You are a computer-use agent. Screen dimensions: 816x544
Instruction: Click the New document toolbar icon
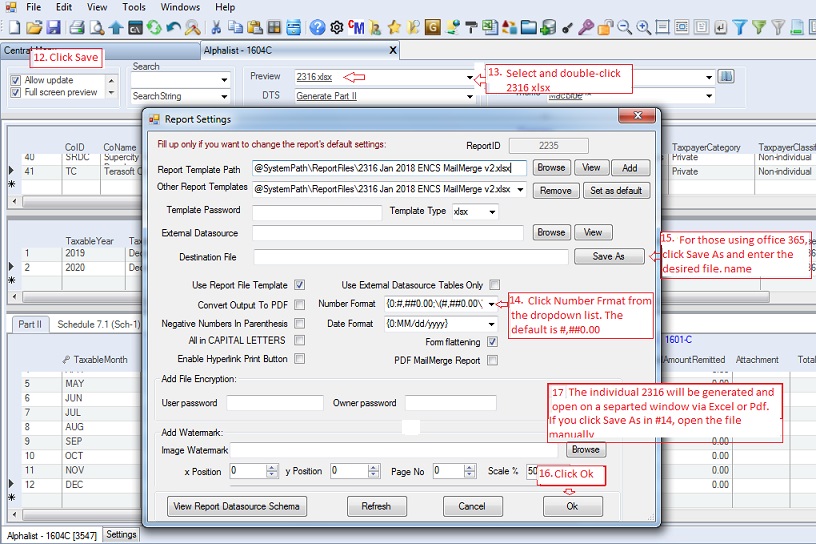(x=14, y=27)
